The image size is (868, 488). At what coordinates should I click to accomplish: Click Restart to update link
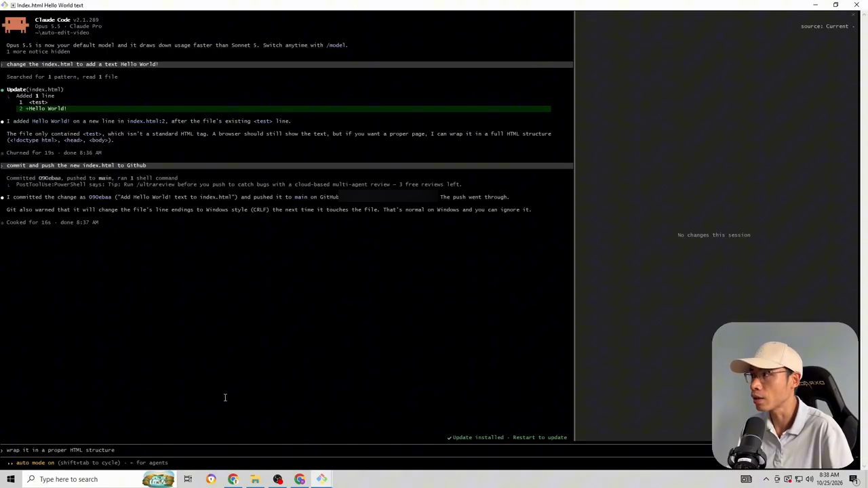coord(540,438)
